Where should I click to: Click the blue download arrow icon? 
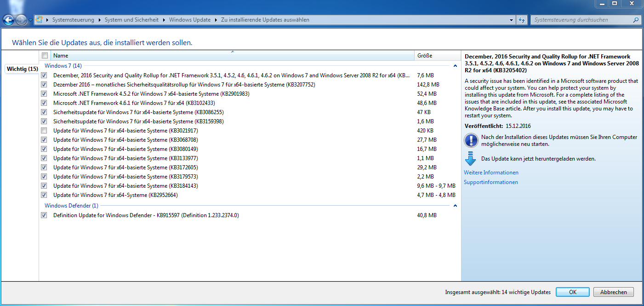470,158
